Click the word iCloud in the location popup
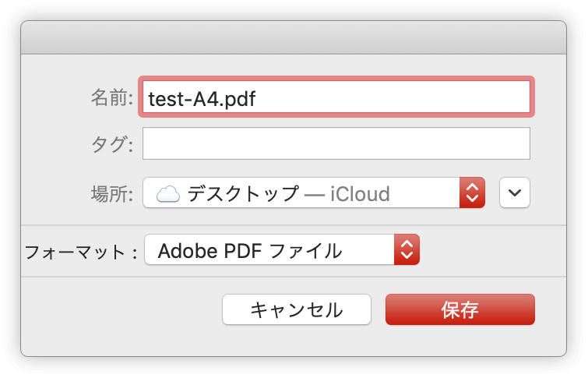This screenshot has height=378, width=588. 360,194
